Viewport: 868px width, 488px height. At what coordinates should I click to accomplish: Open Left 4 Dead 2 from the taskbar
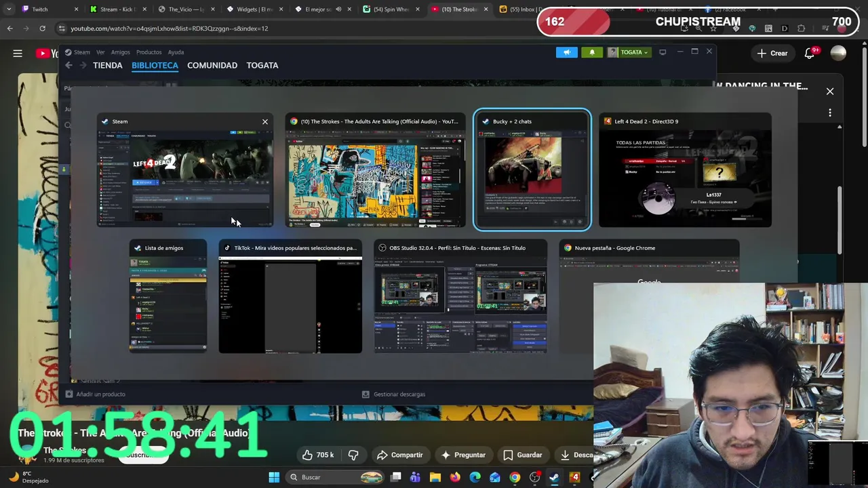[x=575, y=477]
